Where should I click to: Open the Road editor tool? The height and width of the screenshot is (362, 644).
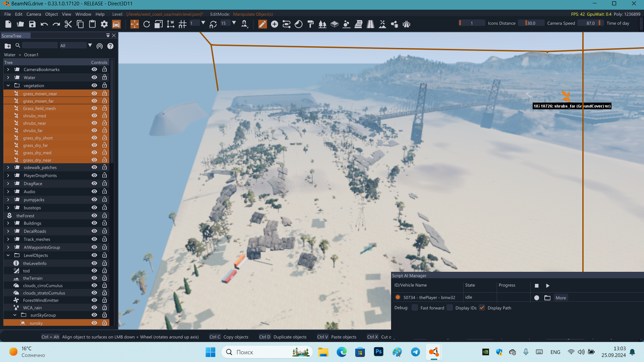pos(370,24)
